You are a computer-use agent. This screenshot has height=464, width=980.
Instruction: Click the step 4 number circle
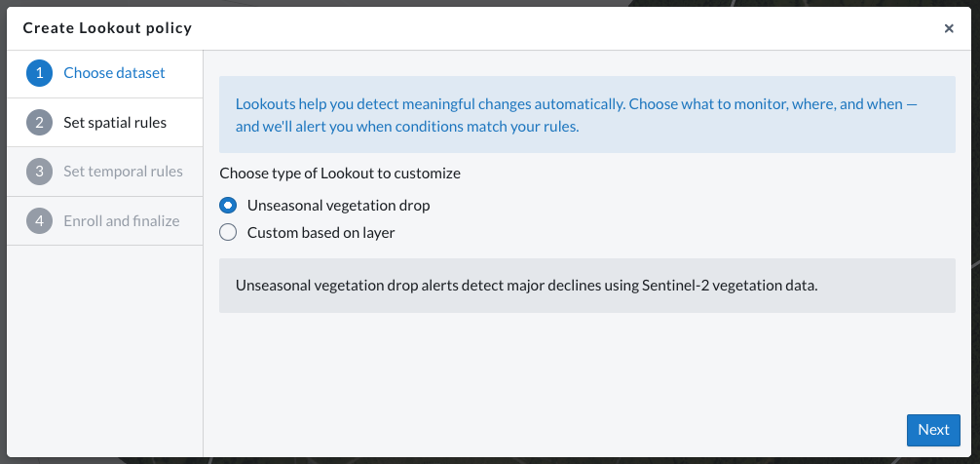(40, 221)
